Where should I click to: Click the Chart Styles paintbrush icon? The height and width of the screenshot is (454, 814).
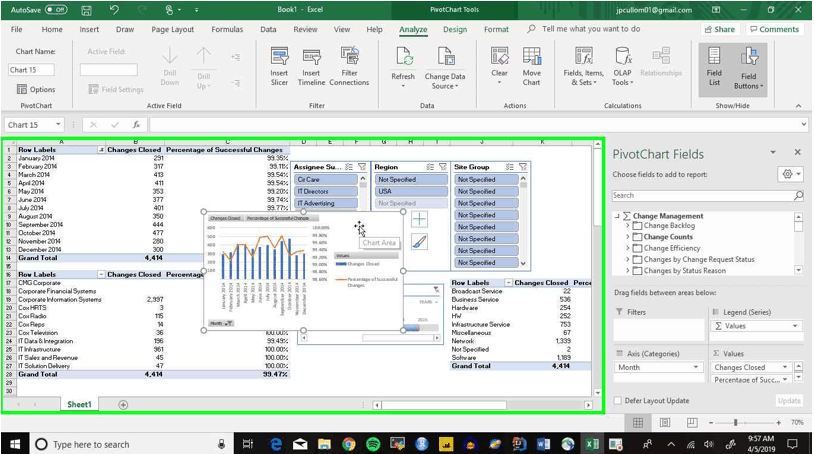click(419, 242)
